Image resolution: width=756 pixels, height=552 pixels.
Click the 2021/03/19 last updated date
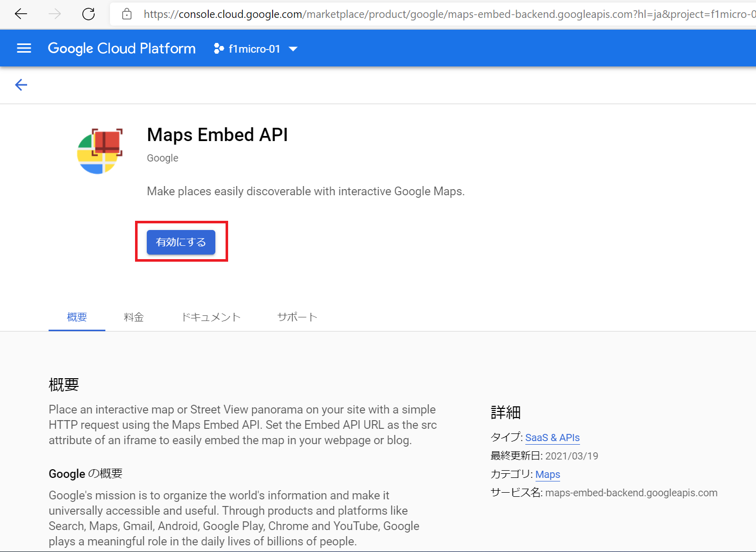[572, 456]
